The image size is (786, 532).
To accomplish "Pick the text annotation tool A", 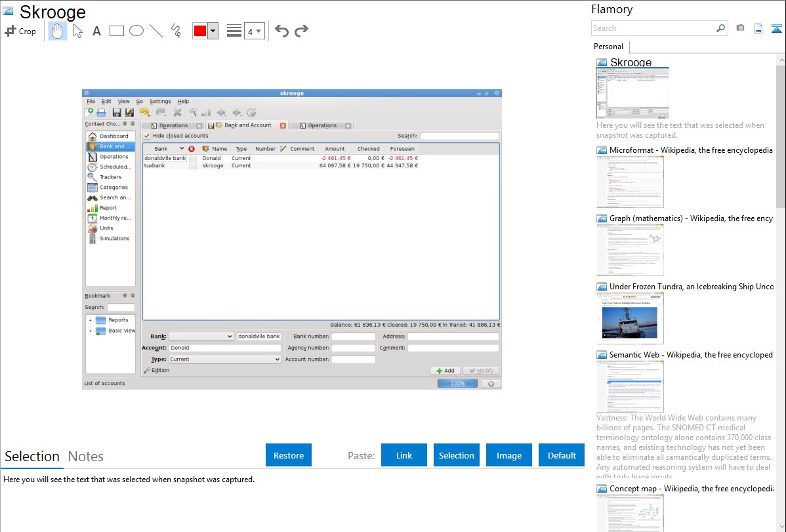I will [96, 31].
